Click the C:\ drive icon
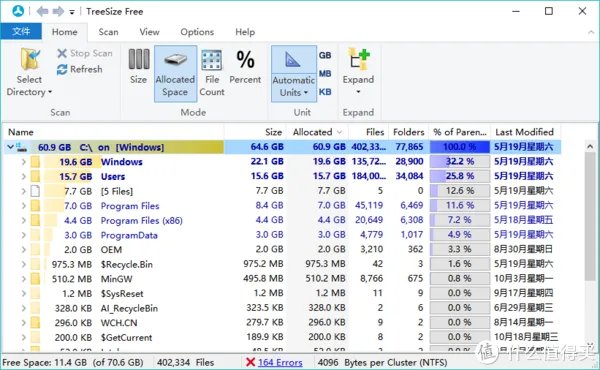Viewport: 600px width, 370px height. [22, 147]
